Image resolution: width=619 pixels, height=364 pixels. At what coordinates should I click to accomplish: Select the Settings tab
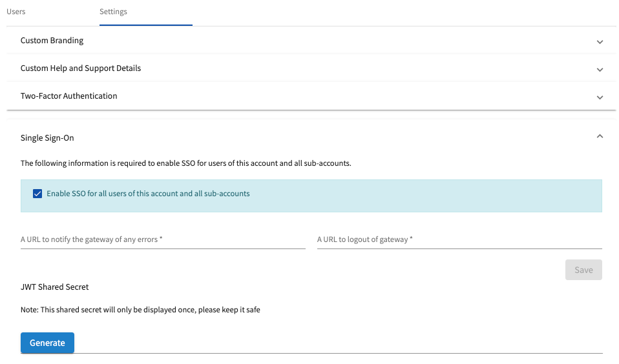pos(113,12)
